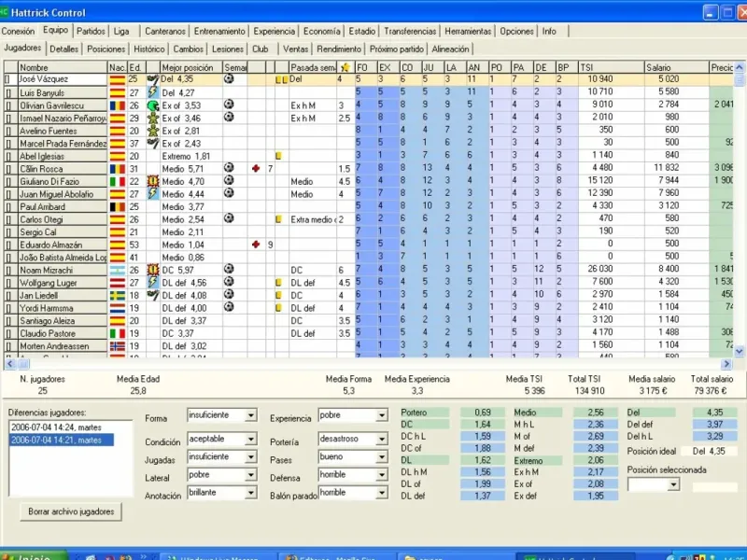Click Ismael Nazario Peñarroya's specialty icon

tap(153, 118)
